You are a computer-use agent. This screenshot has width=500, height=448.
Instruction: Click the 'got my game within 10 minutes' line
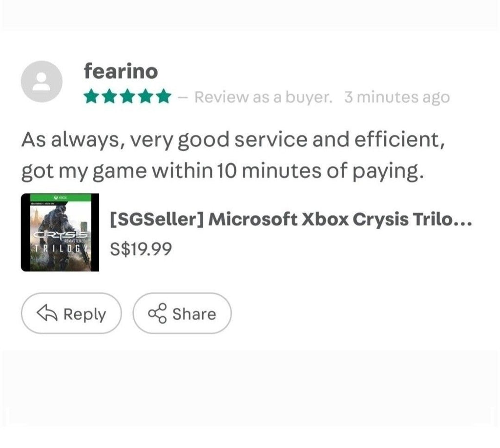(x=223, y=171)
